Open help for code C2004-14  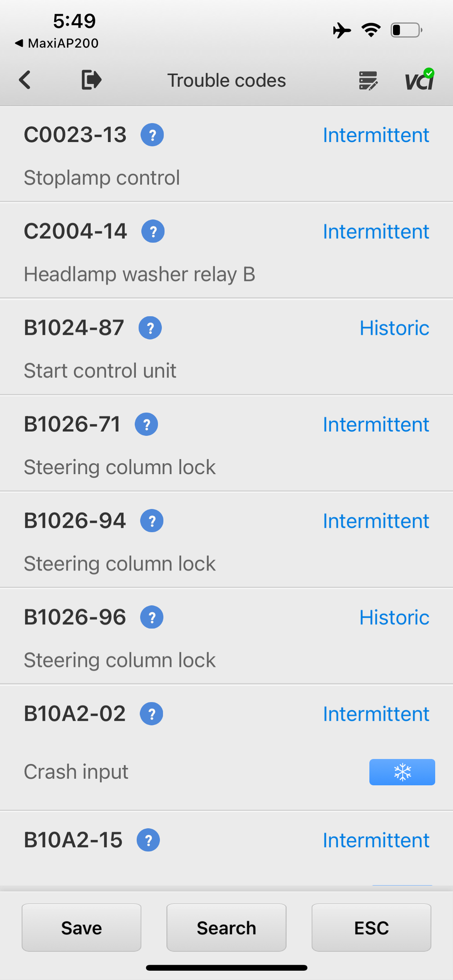pyautogui.click(x=153, y=231)
